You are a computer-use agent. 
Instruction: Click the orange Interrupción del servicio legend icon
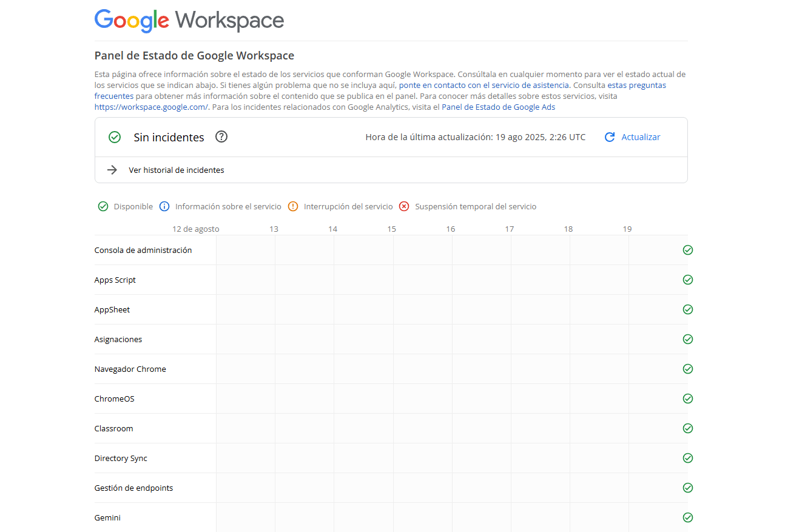pos(293,207)
